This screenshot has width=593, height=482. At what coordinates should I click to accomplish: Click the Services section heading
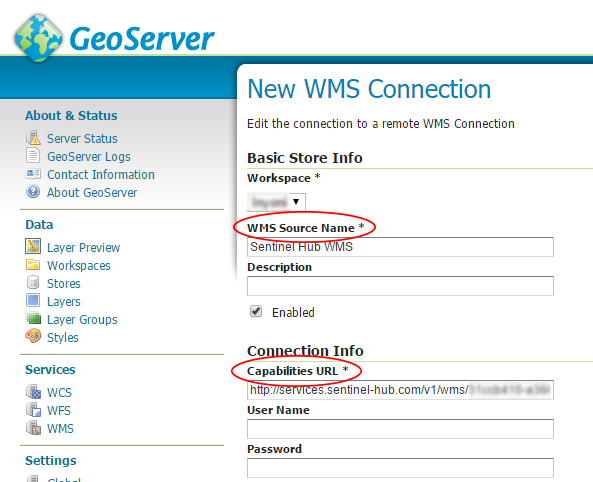point(50,370)
